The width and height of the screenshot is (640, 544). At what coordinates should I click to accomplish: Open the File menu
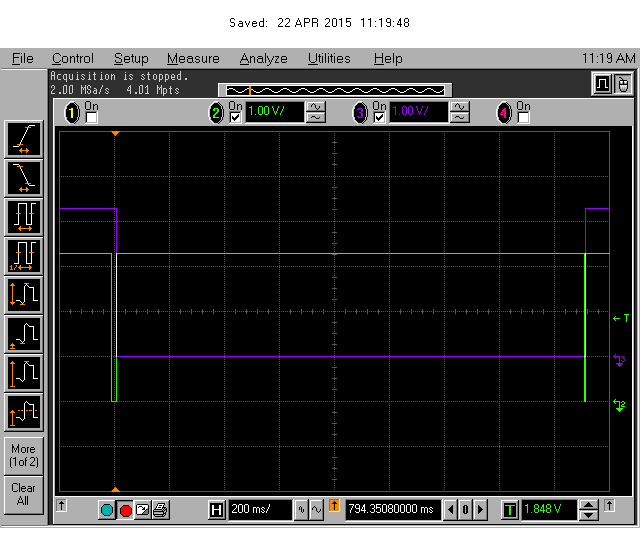point(22,59)
